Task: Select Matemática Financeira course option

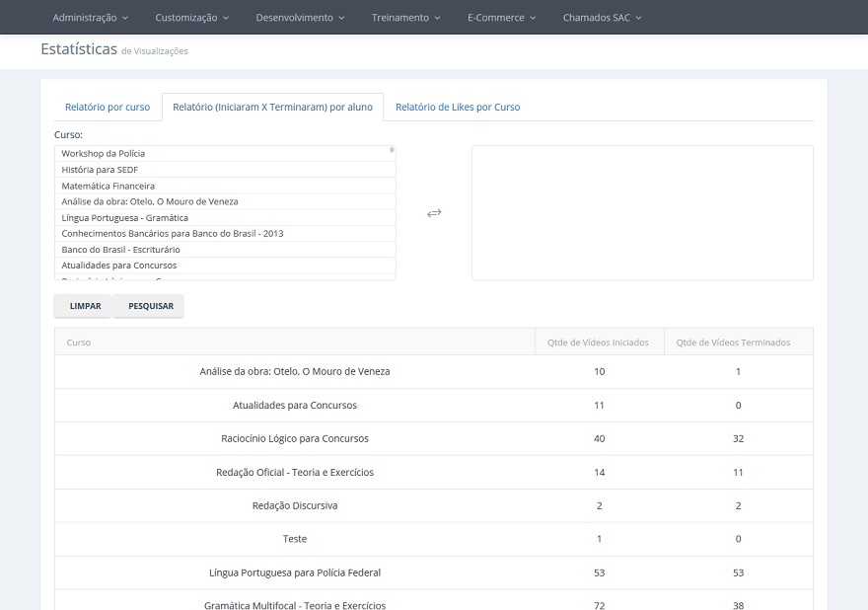Action: (108, 186)
